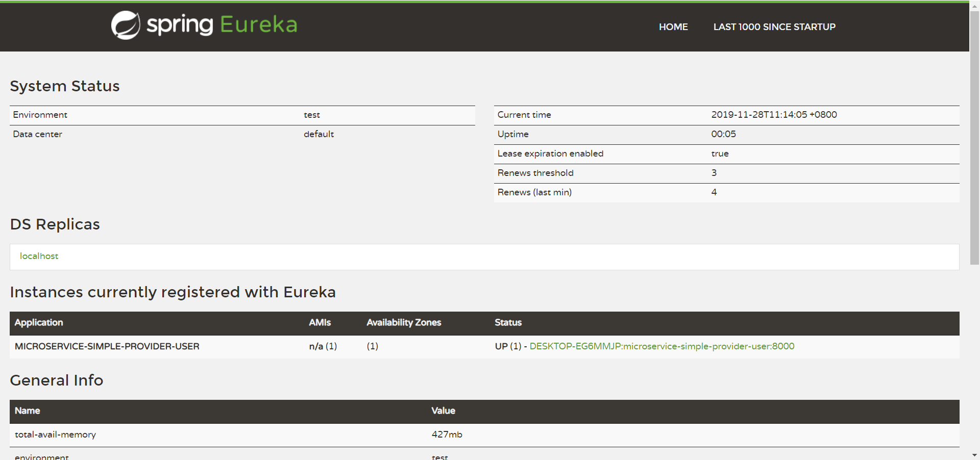
Task: Click the Availability Zones column header
Action: (404, 322)
